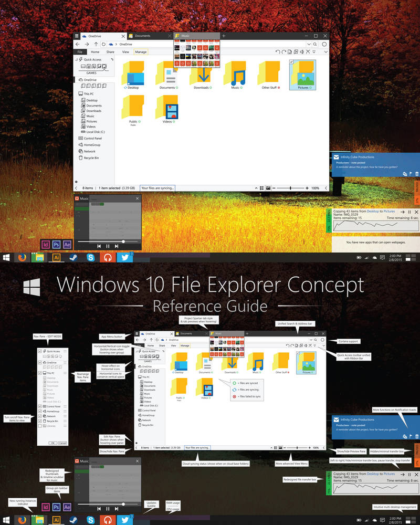Set icon size with the zoom slider
Screen dimensions: 420x525
(x=290, y=188)
